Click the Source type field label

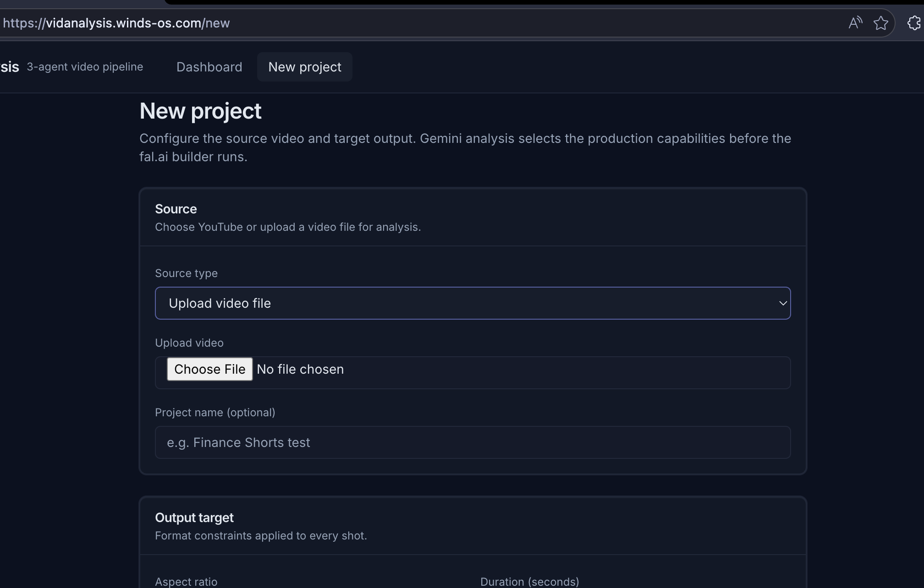(x=186, y=273)
